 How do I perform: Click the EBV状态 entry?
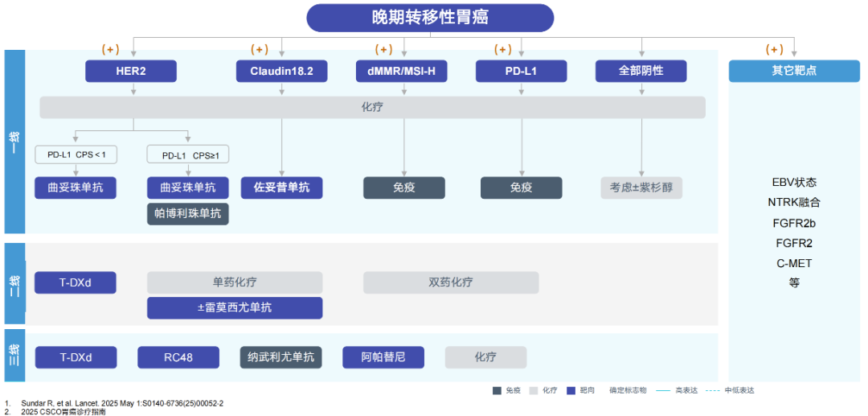pos(794,182)
